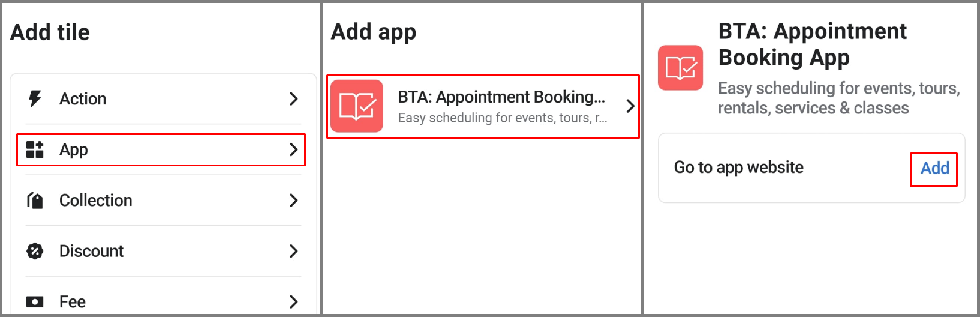
Task: Expand the Action row chevron
Action: point(293,98)
